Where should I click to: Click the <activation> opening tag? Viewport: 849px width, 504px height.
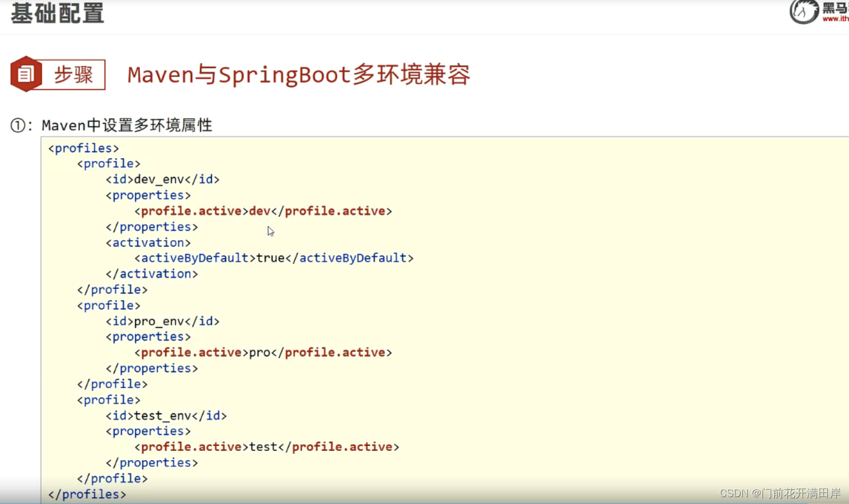pyautogui.click(x=148, y=243)
